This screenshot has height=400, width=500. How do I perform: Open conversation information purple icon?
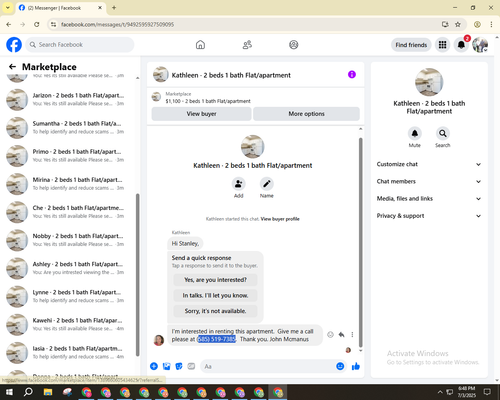click(x=352, y=74)
